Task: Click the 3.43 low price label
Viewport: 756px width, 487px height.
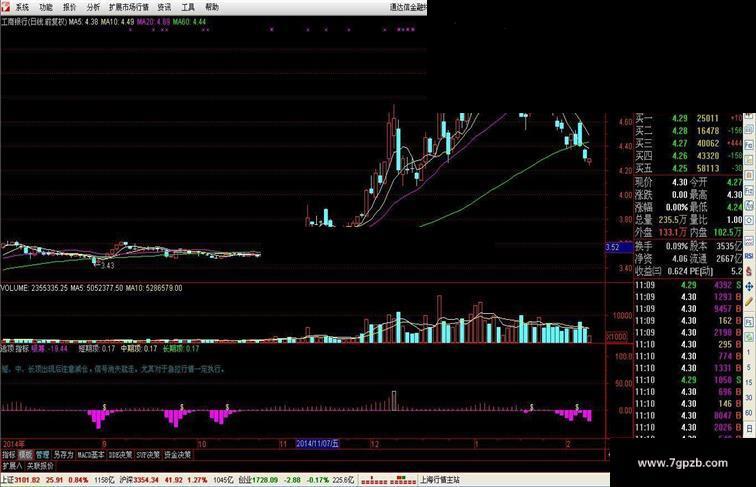Action: (x=107, y=266)
